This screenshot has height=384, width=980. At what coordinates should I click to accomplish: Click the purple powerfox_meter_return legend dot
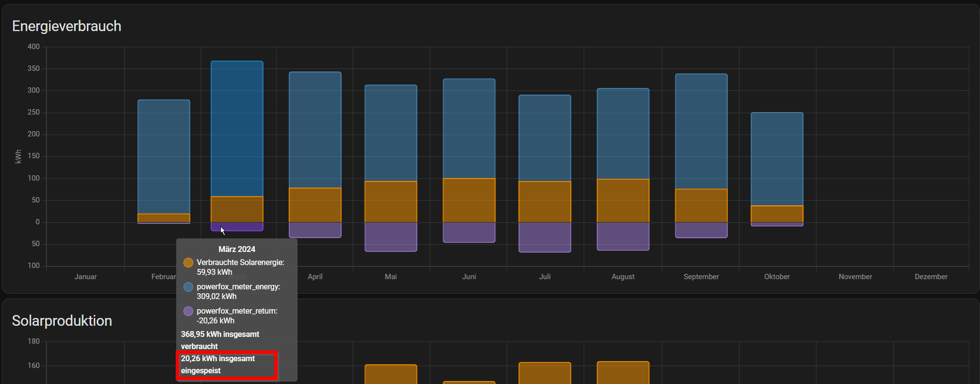click(x=188, y=311)
